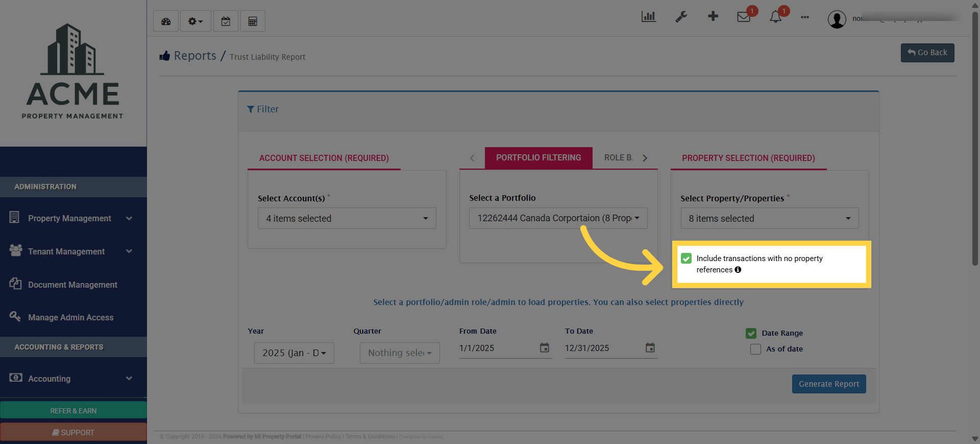Open the settings gear dropdown
This screenshot has height=444, width=980.
(195, 21)
